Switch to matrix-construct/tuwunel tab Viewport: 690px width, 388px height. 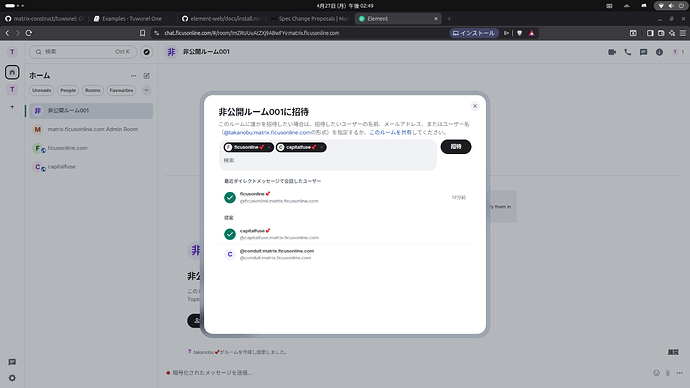[x=44, y=19]
